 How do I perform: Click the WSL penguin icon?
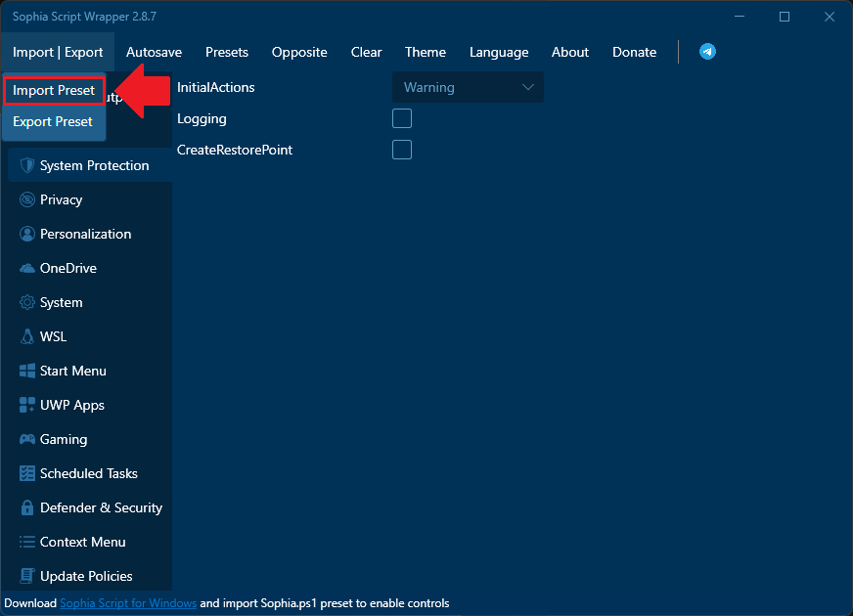(27, 336)
